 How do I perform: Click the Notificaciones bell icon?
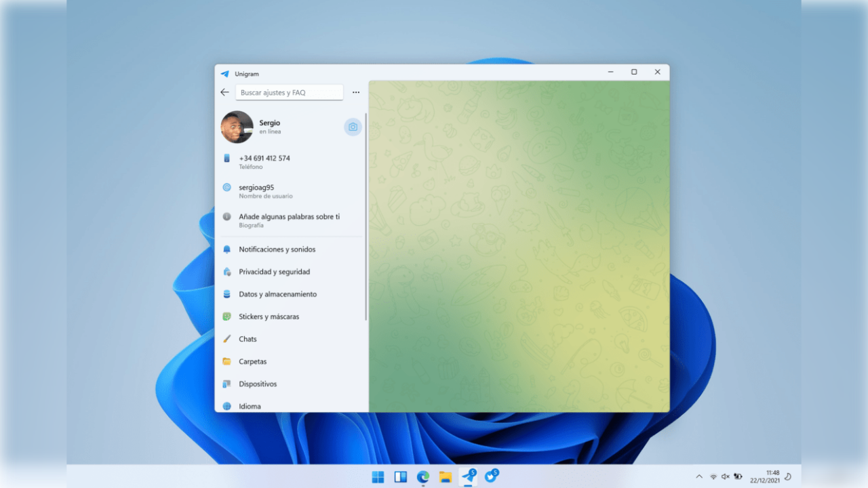(x=227, y=249)
